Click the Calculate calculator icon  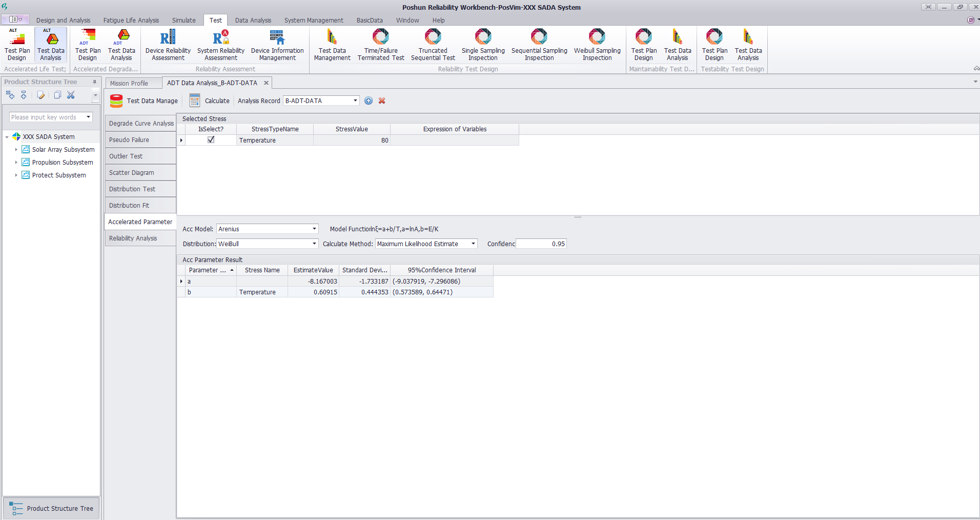click(195, 101)
